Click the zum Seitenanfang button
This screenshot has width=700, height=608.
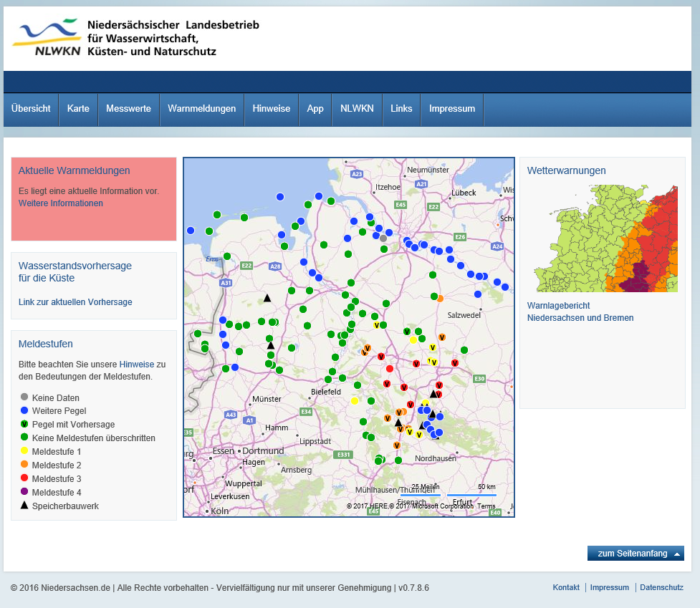[x=636, y=554]
